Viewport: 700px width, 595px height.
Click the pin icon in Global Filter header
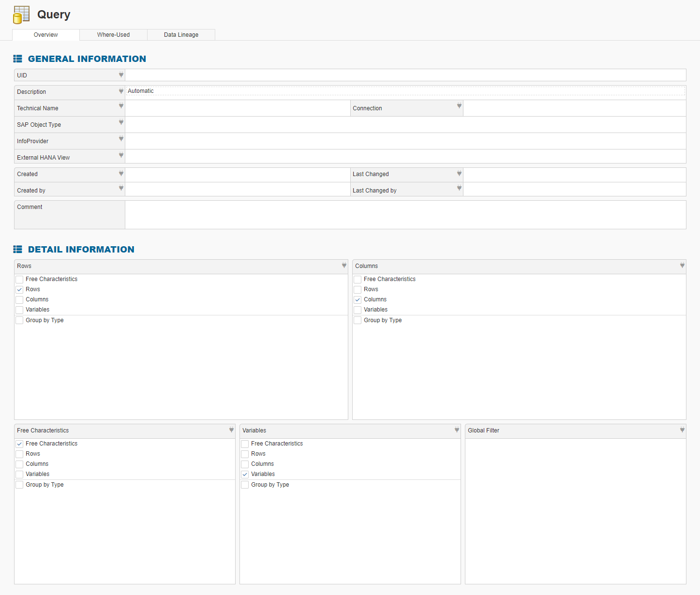pos(682,430)
